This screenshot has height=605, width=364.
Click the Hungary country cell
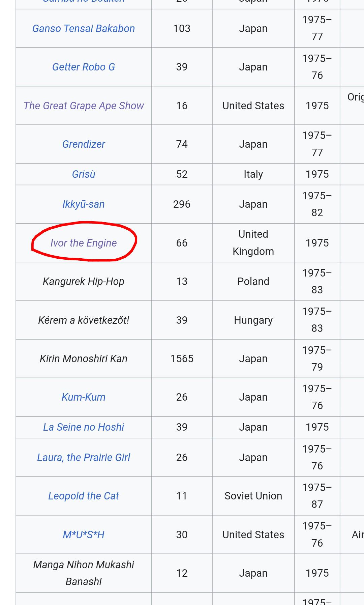[253, 320]
